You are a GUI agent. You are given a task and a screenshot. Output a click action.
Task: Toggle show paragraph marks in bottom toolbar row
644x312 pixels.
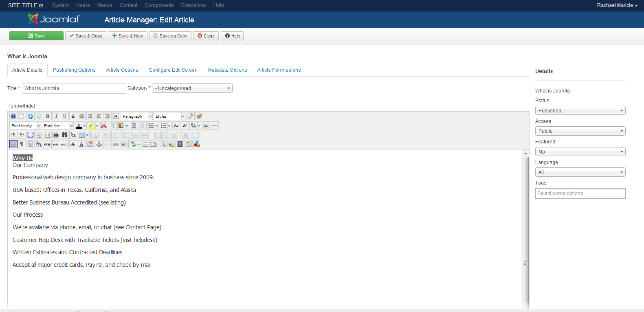coord(21,144)
